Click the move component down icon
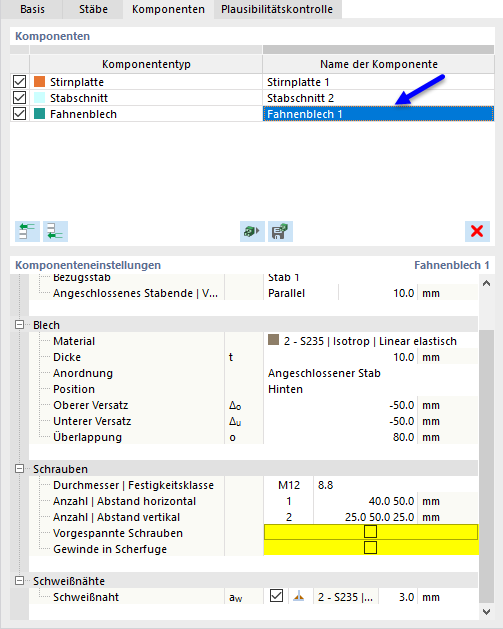This screenshot has height=629, width=503. [x=55, y=231]
